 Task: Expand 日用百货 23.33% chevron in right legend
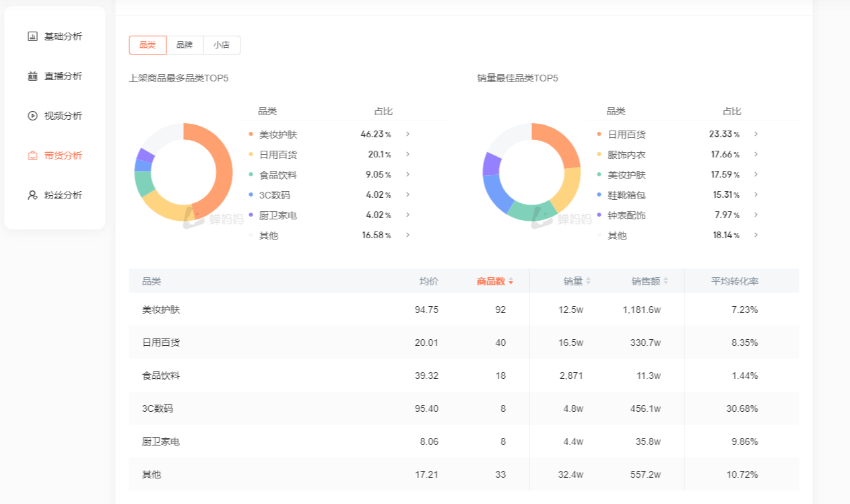(x=756, y=134)
